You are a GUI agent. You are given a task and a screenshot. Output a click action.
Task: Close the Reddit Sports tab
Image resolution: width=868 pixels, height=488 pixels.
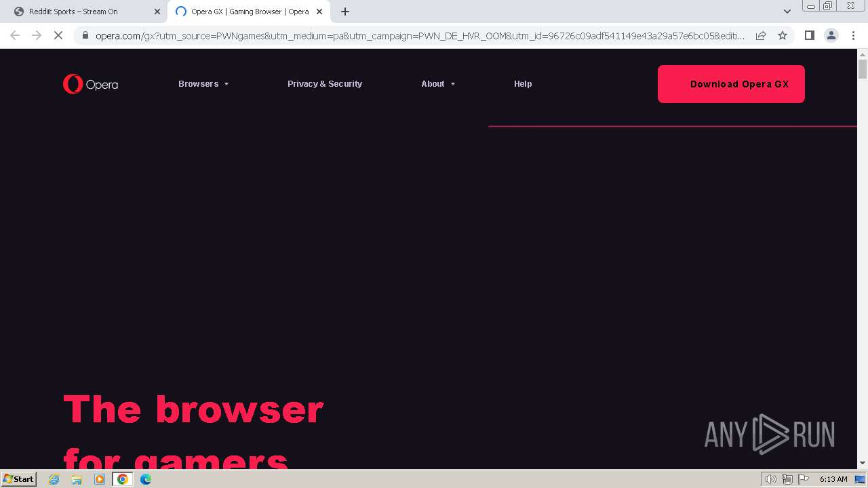[157, 12]
